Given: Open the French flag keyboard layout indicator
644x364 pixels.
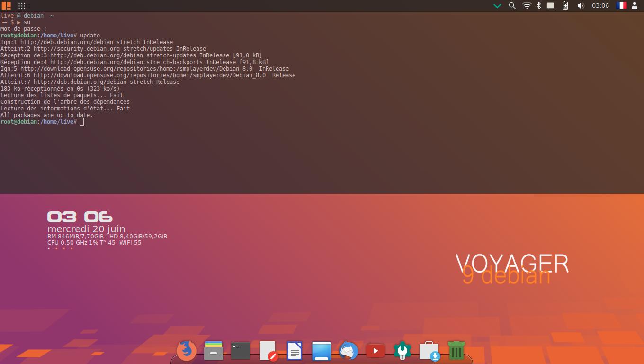Looking at the screenshot, I should coord(621,6).
